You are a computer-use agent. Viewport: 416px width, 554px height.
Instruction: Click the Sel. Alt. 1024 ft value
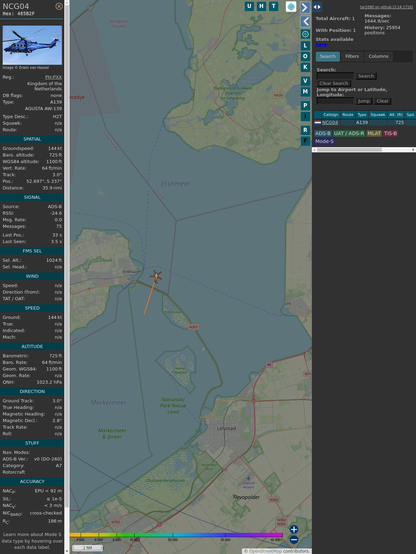point(54,260)
